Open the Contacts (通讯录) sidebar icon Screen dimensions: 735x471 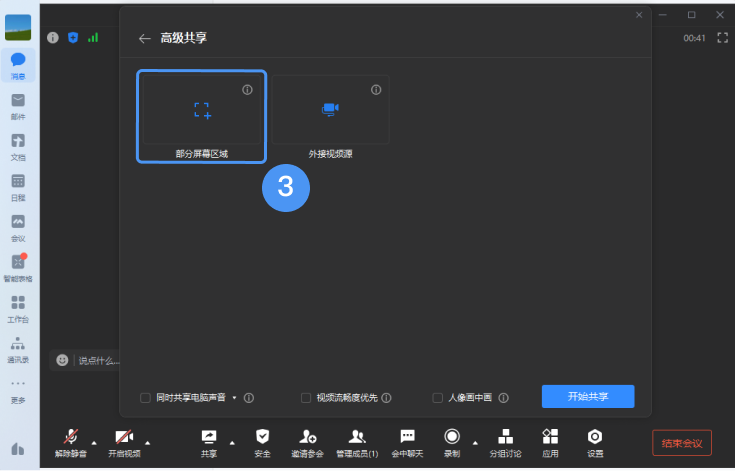pos(18,350)
